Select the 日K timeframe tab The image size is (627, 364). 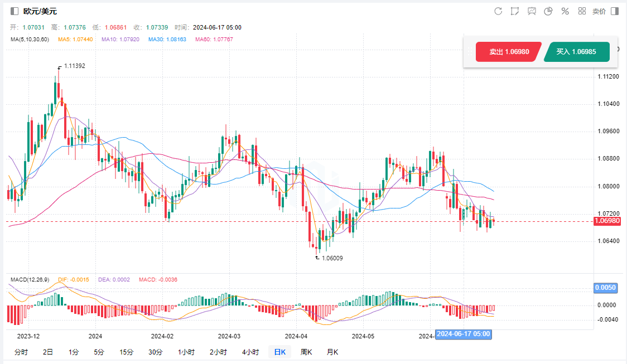pyautogui.click(x=279, y=352)
